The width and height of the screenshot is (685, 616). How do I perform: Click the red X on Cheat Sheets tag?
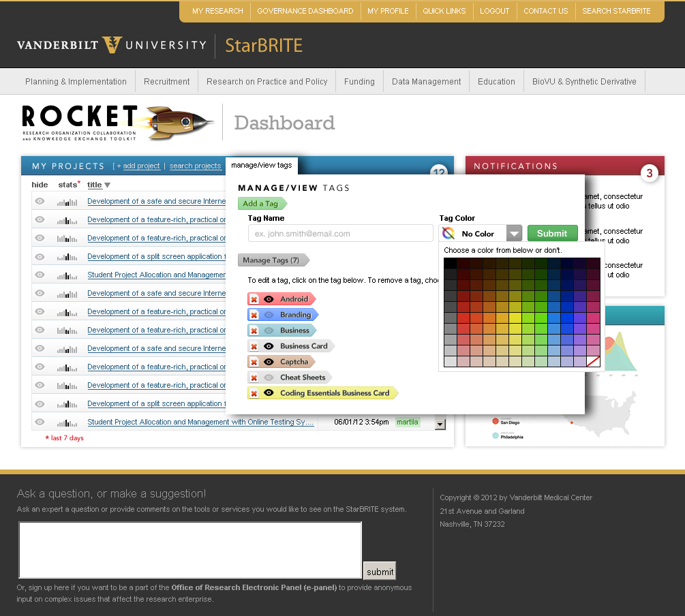coord(254,378)
